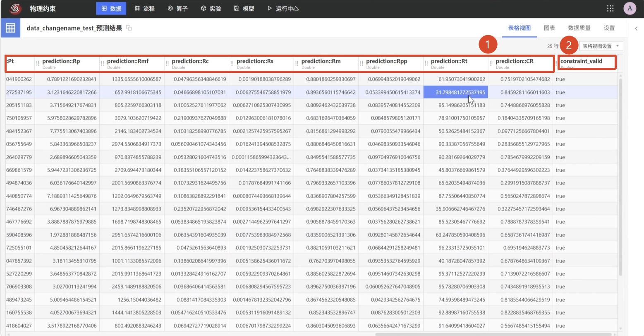Image resolution: width=644 pixels, height=336 pixels.
Task: Click drag handle of prediction::Rt column
Action: [426, 63]
